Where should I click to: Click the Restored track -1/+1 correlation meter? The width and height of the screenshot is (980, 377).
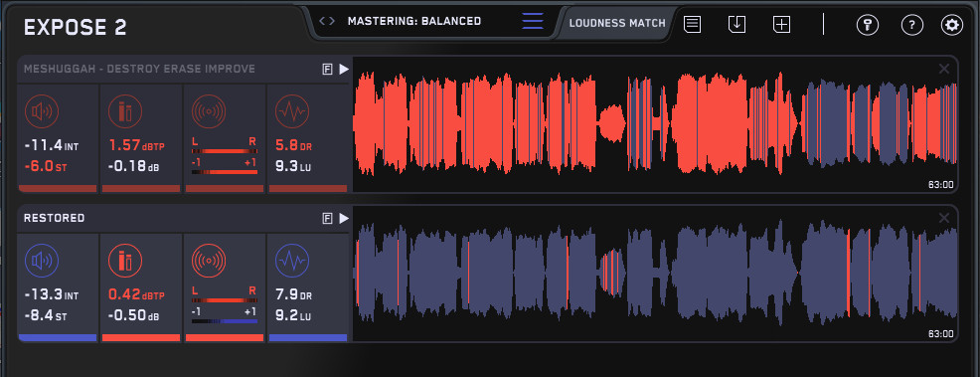point(224,320)
